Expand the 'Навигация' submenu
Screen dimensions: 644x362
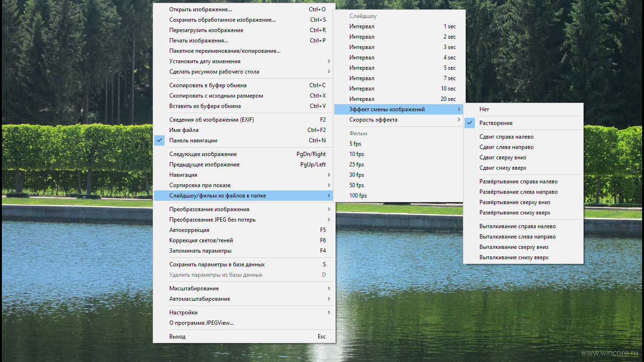[x=244, y=175]
